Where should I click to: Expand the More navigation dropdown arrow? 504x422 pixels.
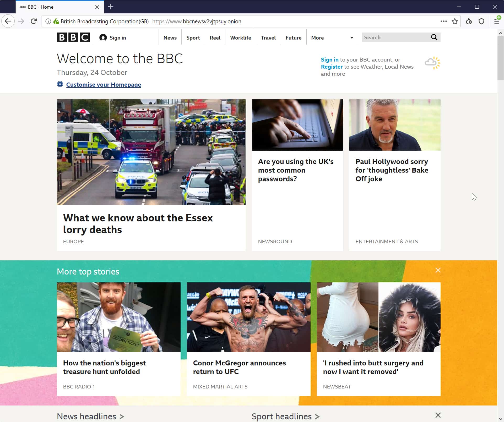(x=352, y=38)
